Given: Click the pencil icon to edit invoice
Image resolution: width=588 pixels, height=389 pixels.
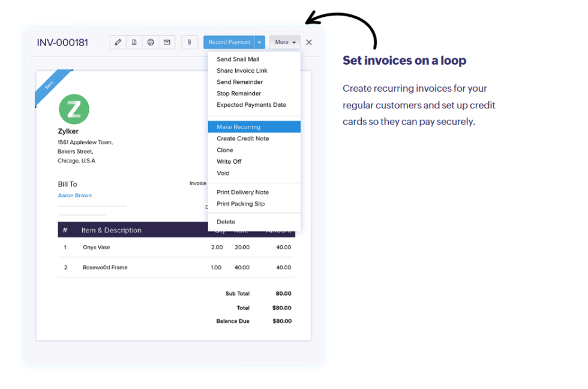Looking at the screenshot, I should (118, 42).
